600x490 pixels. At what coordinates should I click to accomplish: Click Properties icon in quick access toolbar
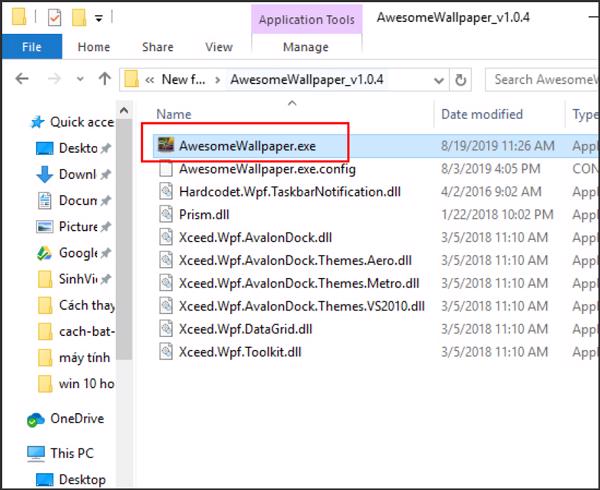tap(54, 17)
